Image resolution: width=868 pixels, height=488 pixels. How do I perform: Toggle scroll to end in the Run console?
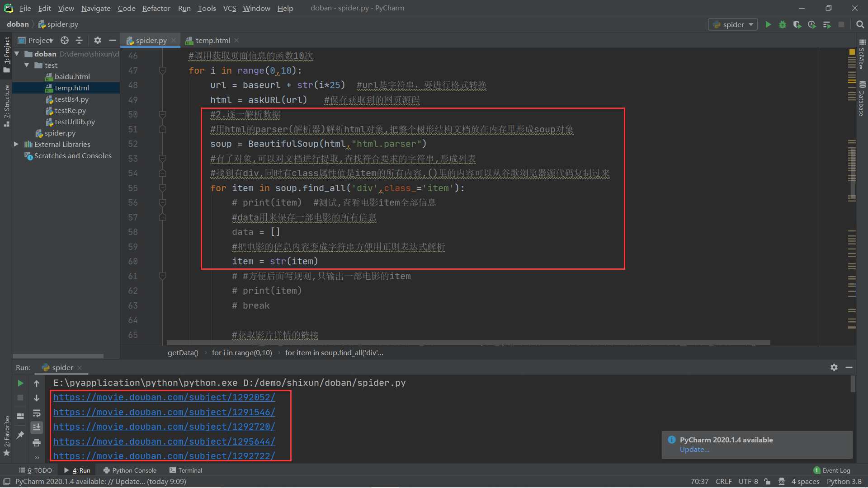(x=37, y=427)
